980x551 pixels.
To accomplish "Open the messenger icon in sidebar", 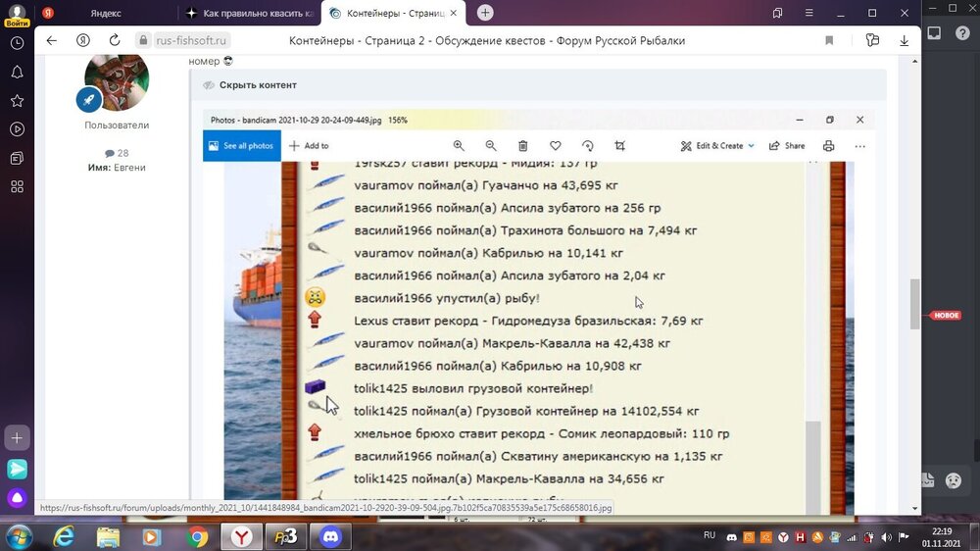I will [x=17, y=469].
